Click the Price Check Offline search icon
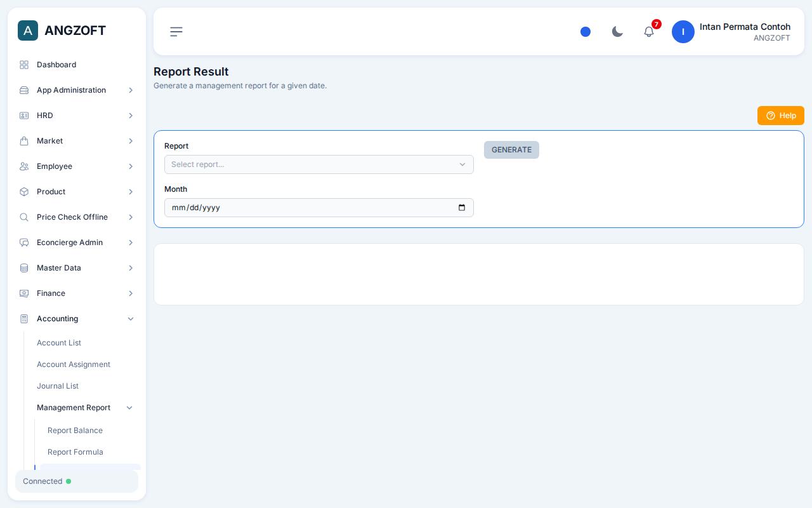 pyautogui.click(x=24, y=217)
